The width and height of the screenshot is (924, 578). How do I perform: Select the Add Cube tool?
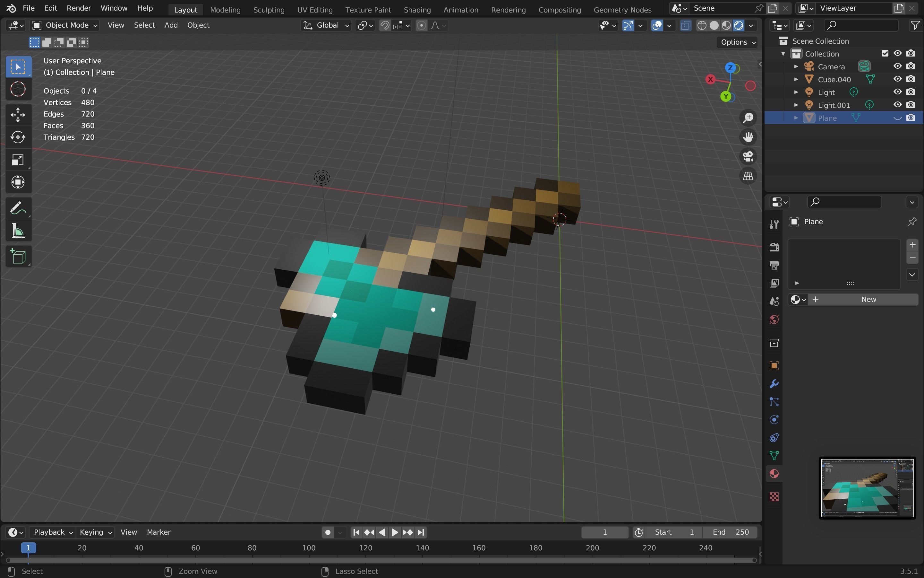tap(18, 257)
